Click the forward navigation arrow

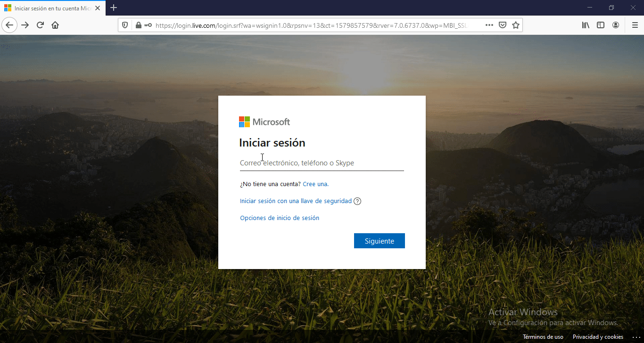(25, 25)
